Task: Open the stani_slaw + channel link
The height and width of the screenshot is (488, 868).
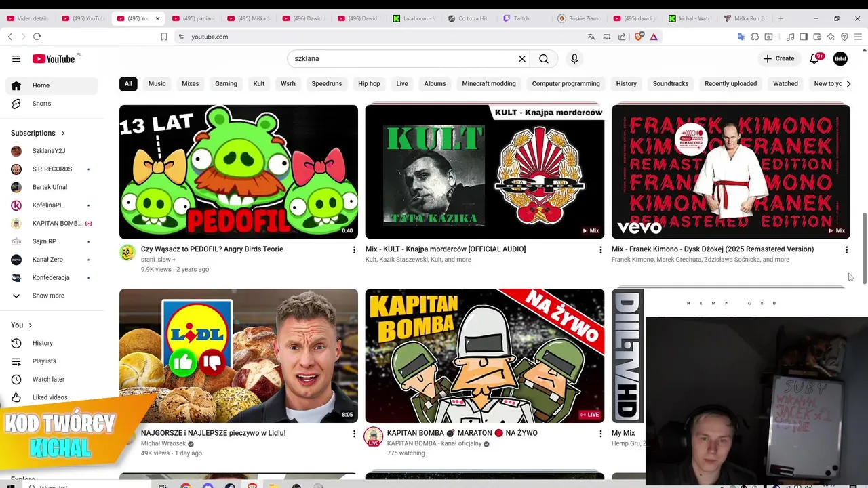Action: (158, 260)
